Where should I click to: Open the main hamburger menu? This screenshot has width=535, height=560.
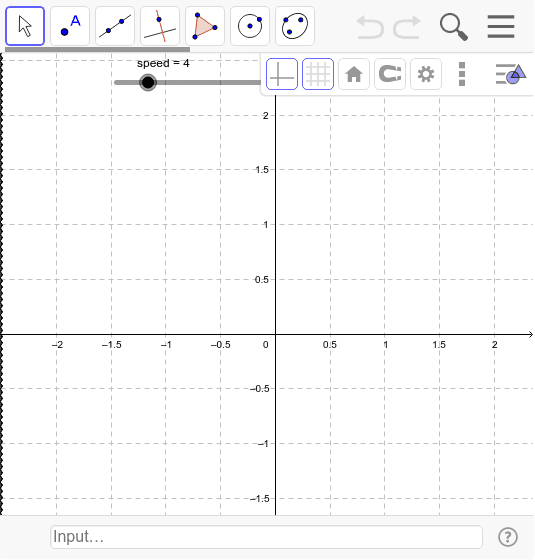[501, 26]
